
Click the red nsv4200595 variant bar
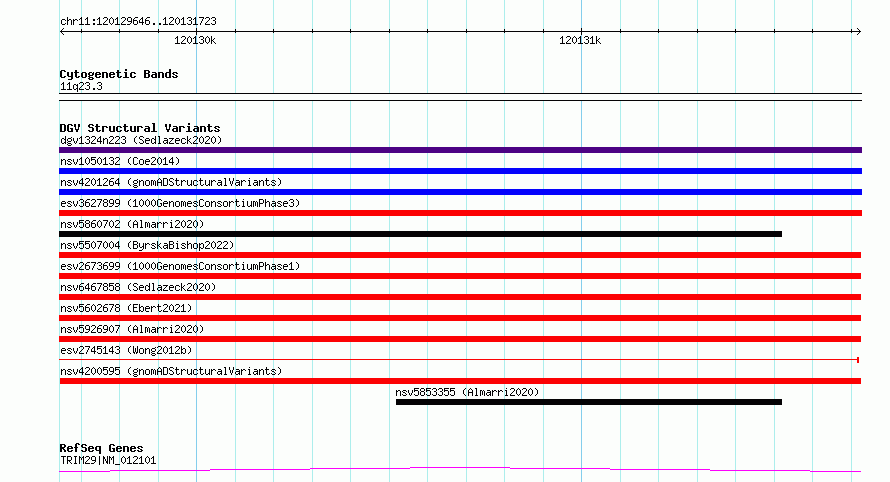[460, 381]
